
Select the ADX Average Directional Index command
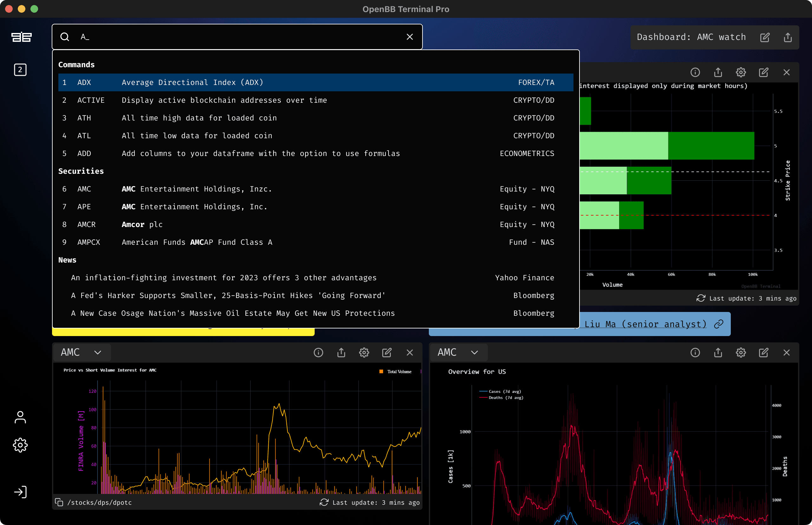(316, 82)
